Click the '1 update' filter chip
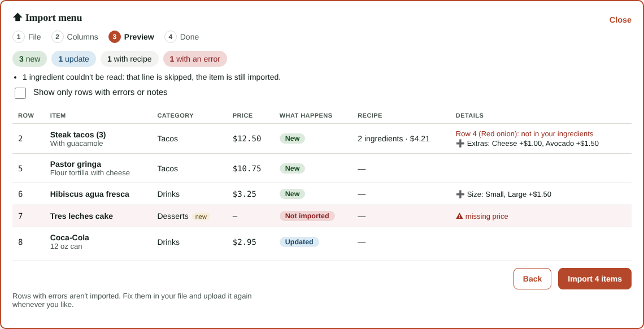The height and width of the screenshot is (329, 644). tap(73, 59)
